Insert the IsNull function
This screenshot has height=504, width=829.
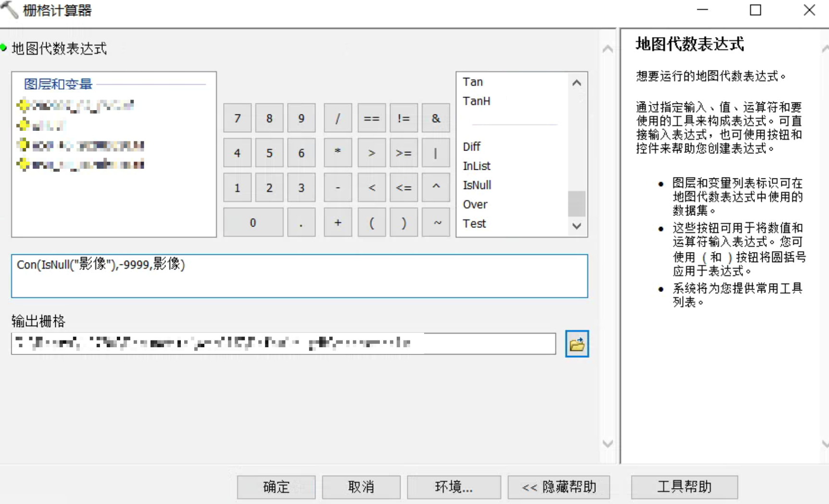coord(477,185)
